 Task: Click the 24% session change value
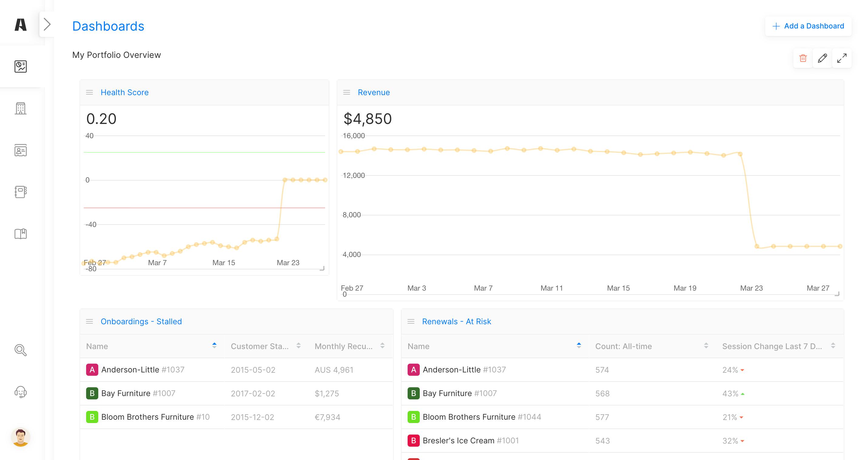(730, 370)
